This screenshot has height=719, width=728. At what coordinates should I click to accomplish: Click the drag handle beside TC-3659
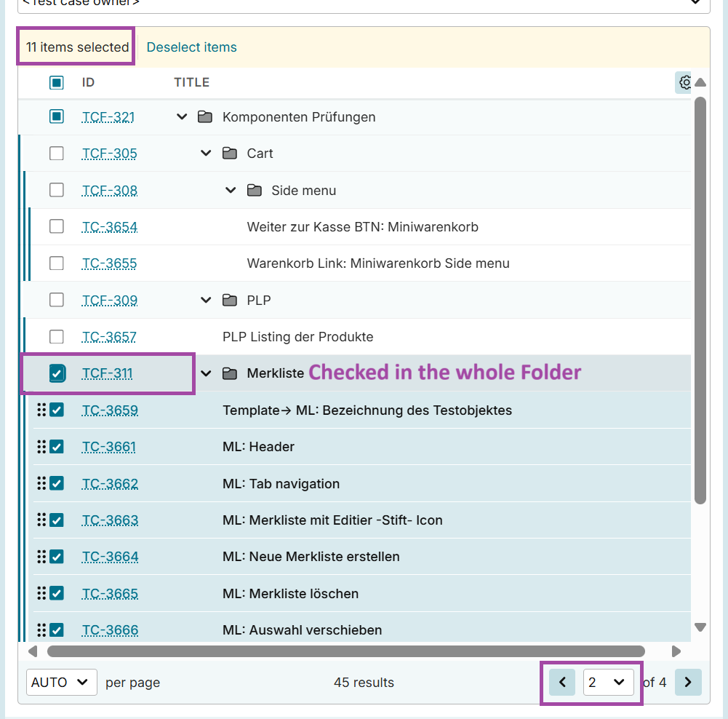pyautogui.click(x=41, y=410)
